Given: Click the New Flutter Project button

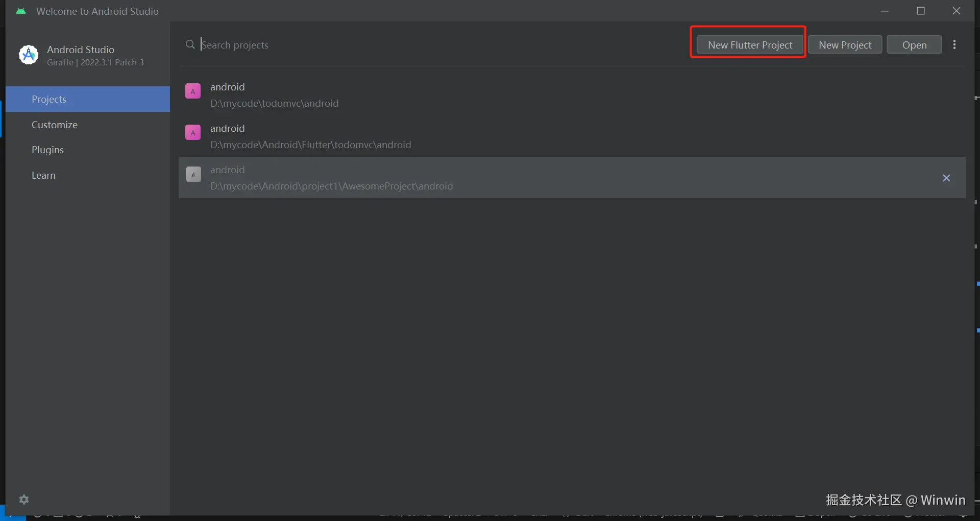Looking at the screenshot, I should (x=750, y=45).
